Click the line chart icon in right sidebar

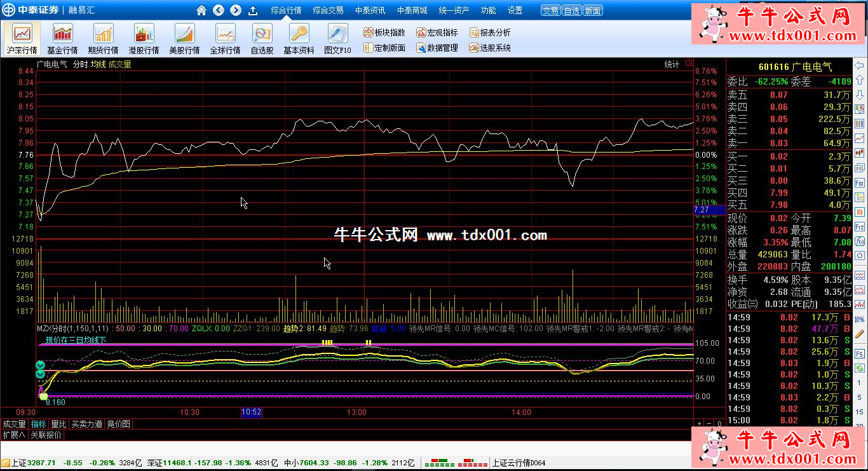pyautogui.click(x=860, y=138)
